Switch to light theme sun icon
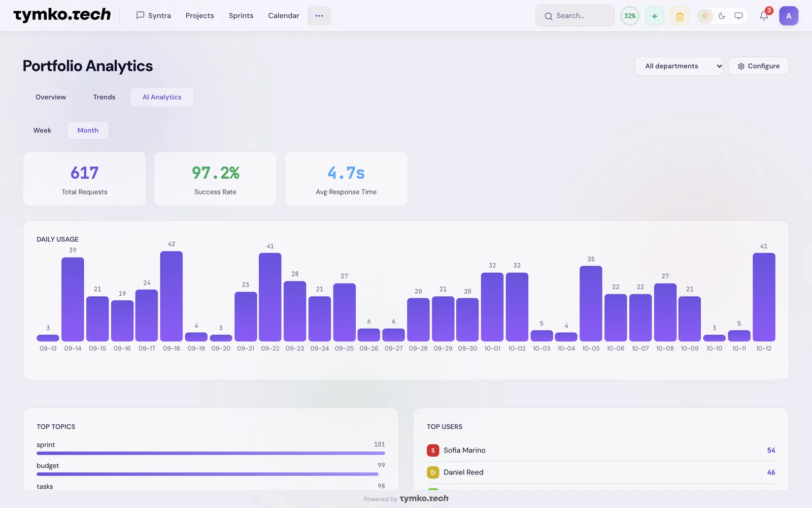The image size is (812, 508). tap(704, 16)
